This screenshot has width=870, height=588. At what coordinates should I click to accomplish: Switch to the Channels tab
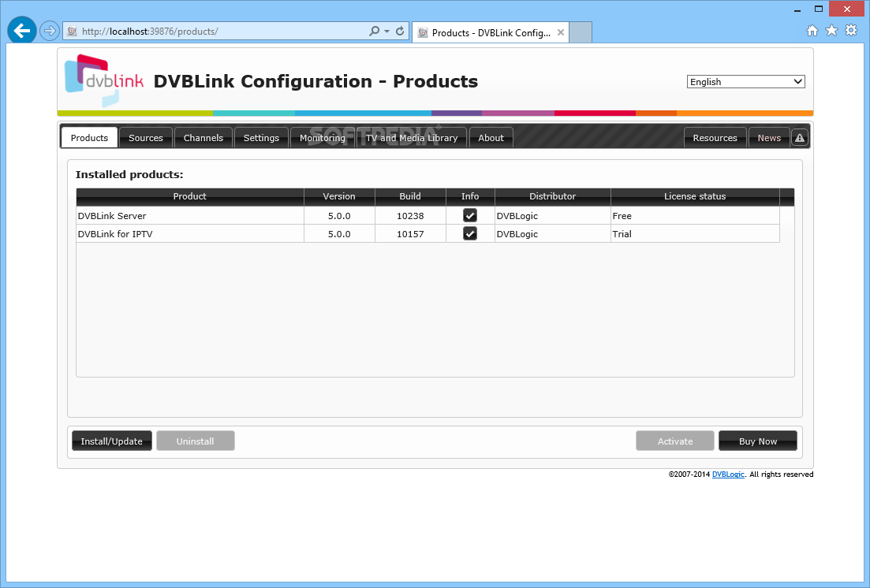(203, 138)
